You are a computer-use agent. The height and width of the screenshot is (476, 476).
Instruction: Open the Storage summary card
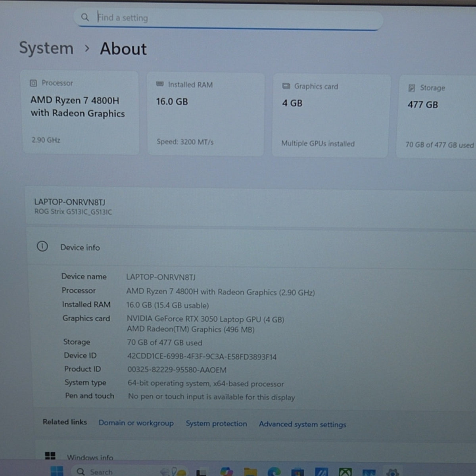pos(437,117)
